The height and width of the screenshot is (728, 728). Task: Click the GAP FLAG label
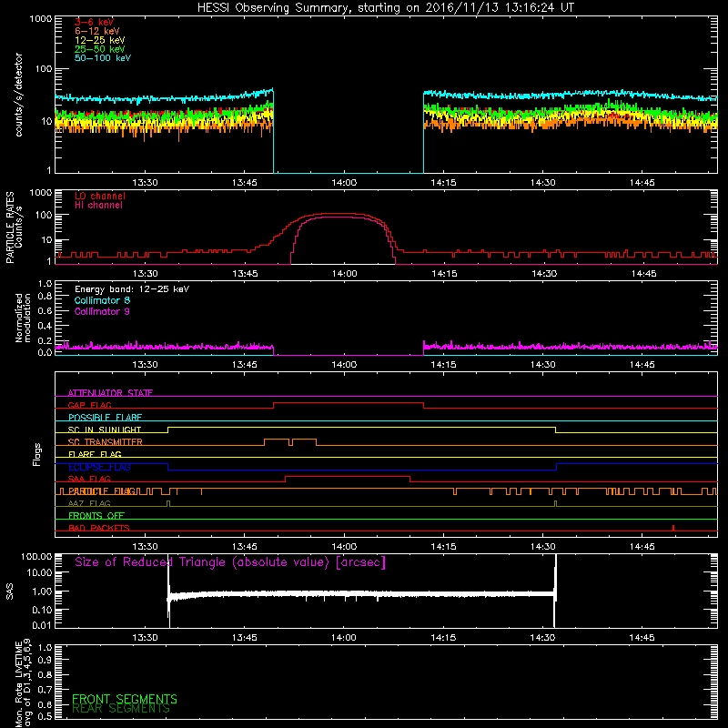click(x=89, y=405)
